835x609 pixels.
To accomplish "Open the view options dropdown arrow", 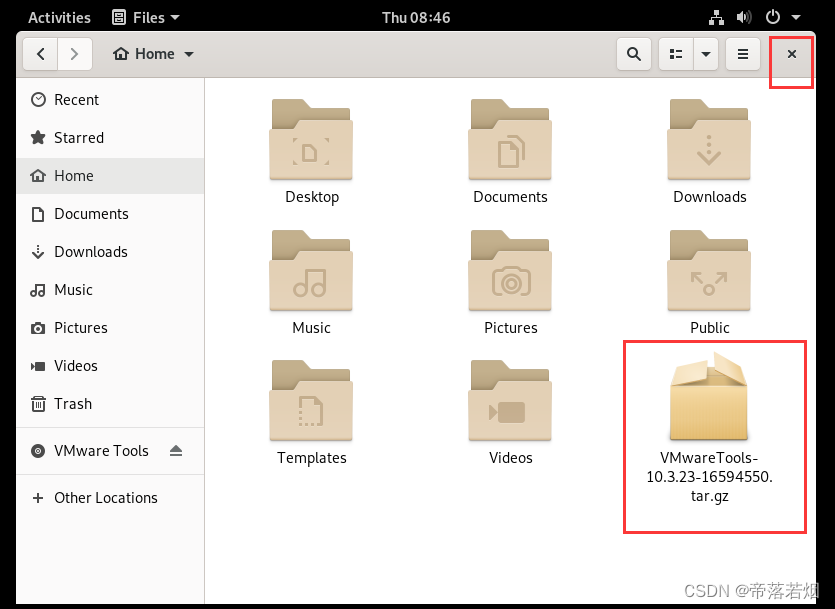I will (x=706, y=54).
